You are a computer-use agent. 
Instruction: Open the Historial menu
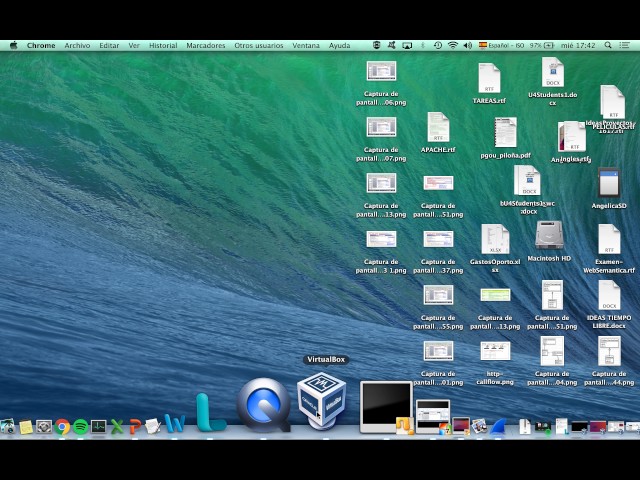(163, 45)
